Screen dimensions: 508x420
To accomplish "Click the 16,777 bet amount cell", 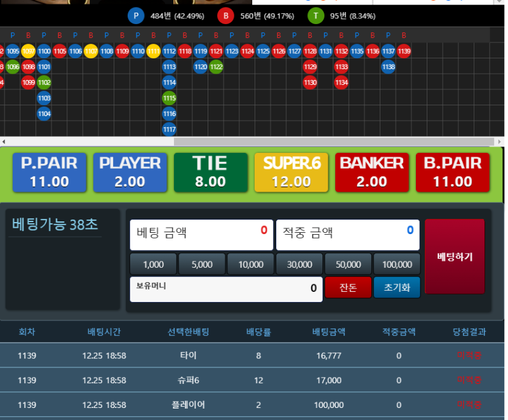I will tap(329, 356).
